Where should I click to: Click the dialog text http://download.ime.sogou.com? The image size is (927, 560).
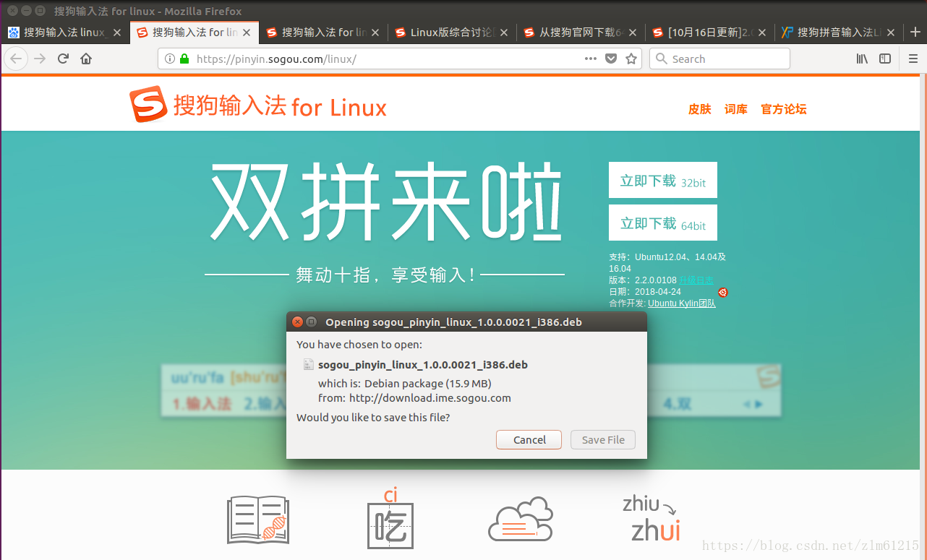pyautogui.click(x=430, y=397)
